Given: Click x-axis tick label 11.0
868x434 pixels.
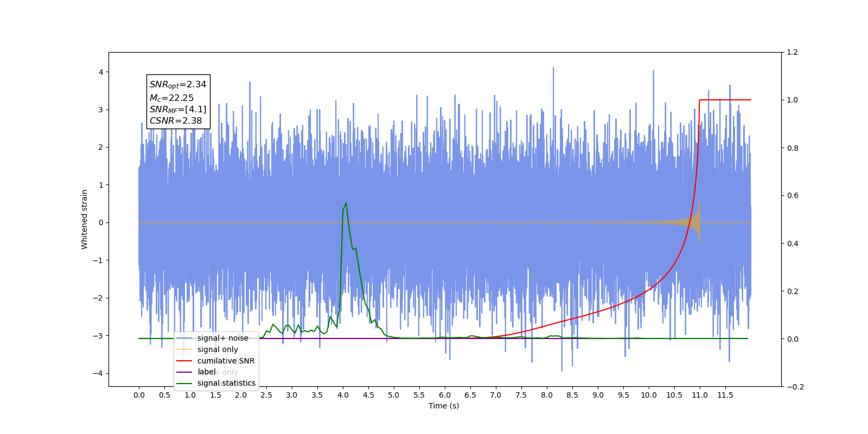Looking at the screenshot, I should pos(700,395).
